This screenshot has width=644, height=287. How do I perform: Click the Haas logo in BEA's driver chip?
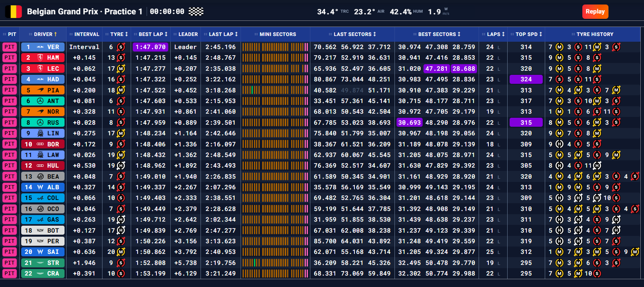(40, 177)
